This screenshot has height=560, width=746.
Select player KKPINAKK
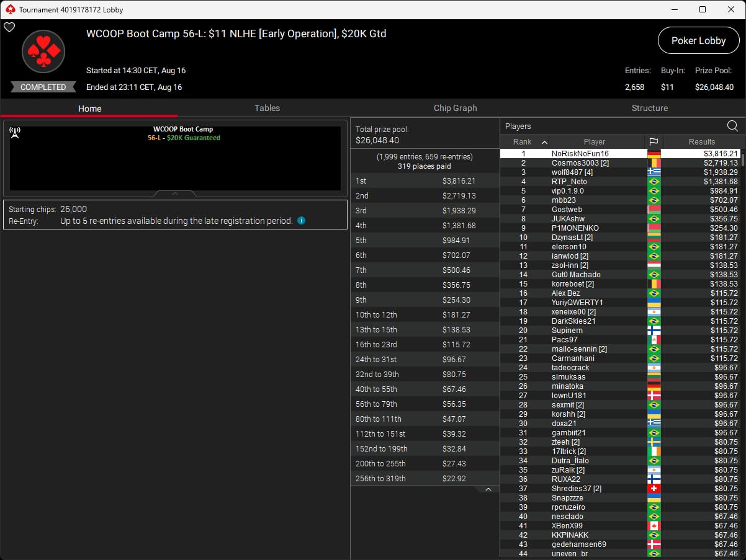pyautogui.click(x=620, y=535)
